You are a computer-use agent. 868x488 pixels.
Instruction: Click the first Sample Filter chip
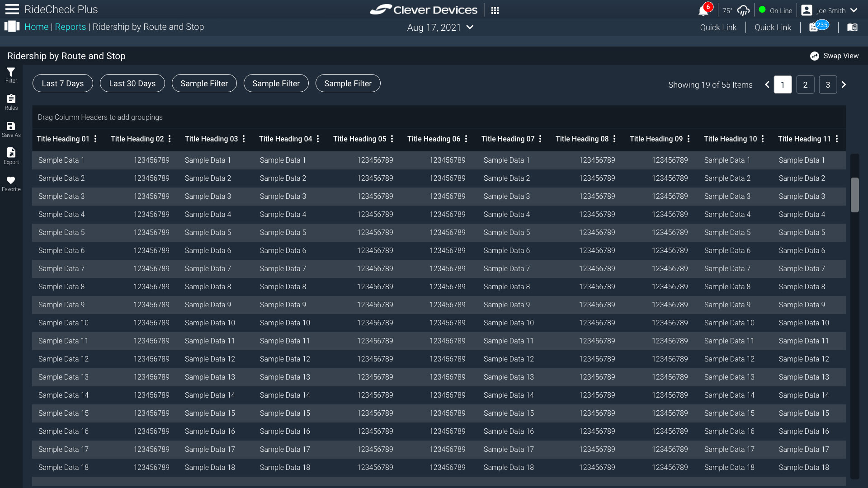pyautogui.click(x=204, y=83)
